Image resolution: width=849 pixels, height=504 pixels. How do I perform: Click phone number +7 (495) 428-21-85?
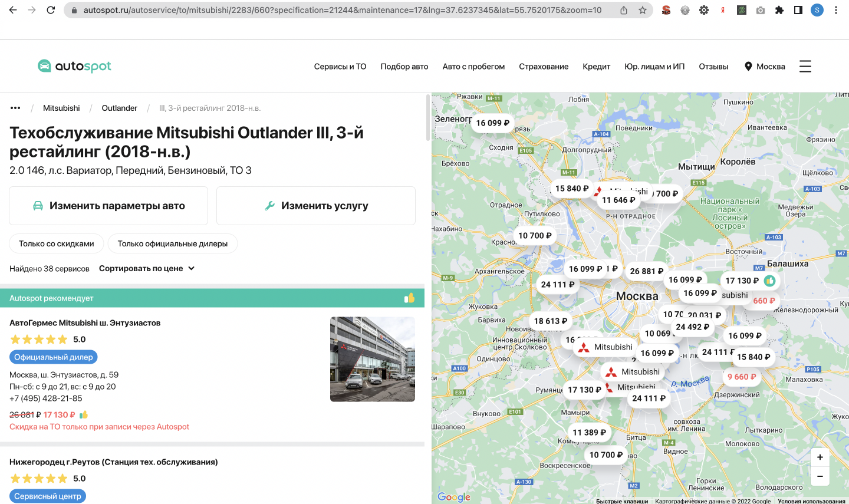[x=46, y=398]
